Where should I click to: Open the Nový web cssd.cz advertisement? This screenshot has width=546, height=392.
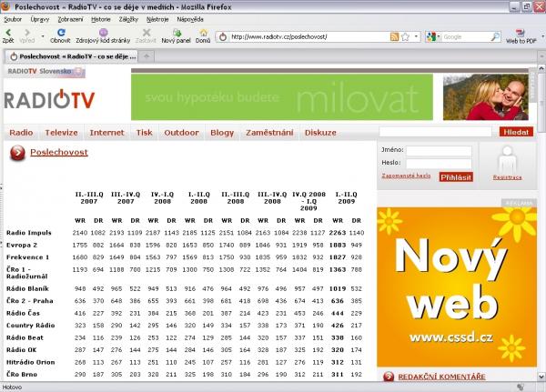(457, 286)
